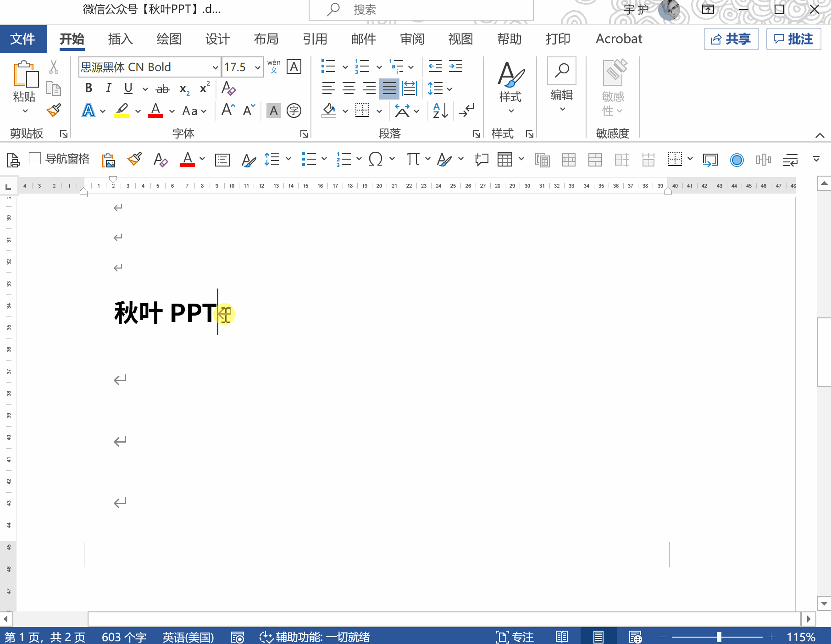This screenshot has height=644, width=831.
Task: Open the Styles gallery button
Action: point(510,87)
